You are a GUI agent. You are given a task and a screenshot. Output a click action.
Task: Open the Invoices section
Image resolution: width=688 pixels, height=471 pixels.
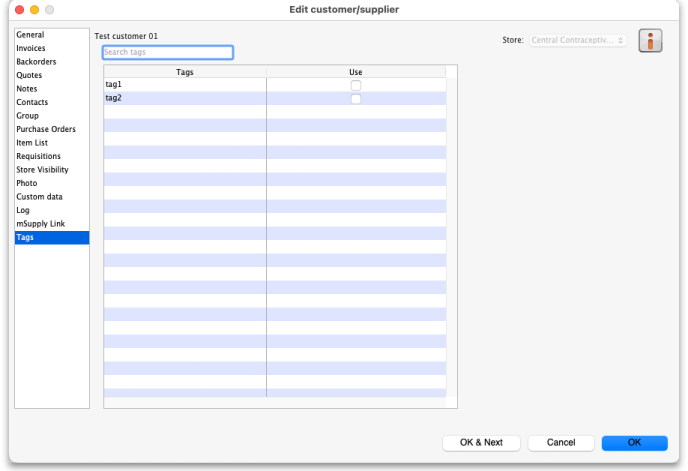coord(31,48)
